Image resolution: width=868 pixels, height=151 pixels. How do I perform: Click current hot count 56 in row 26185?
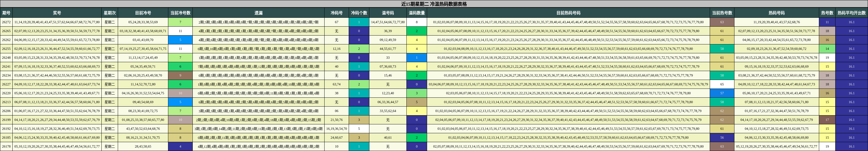722,138
